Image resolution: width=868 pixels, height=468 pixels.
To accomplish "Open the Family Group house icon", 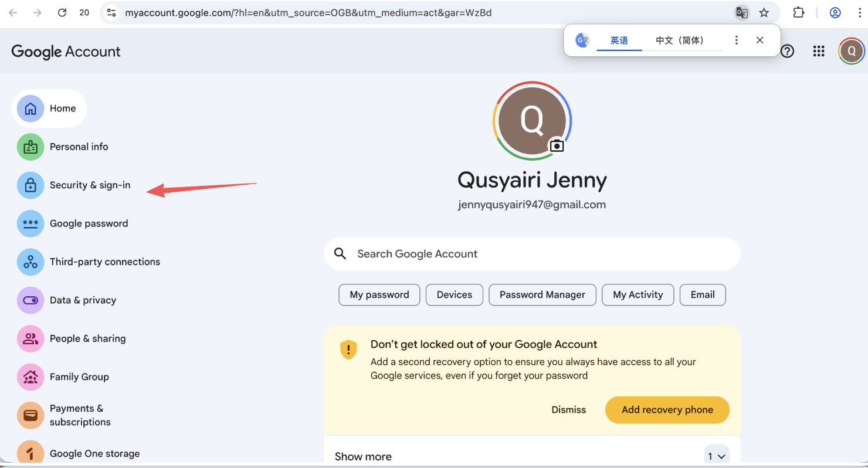I will click(x=30, y=377).
